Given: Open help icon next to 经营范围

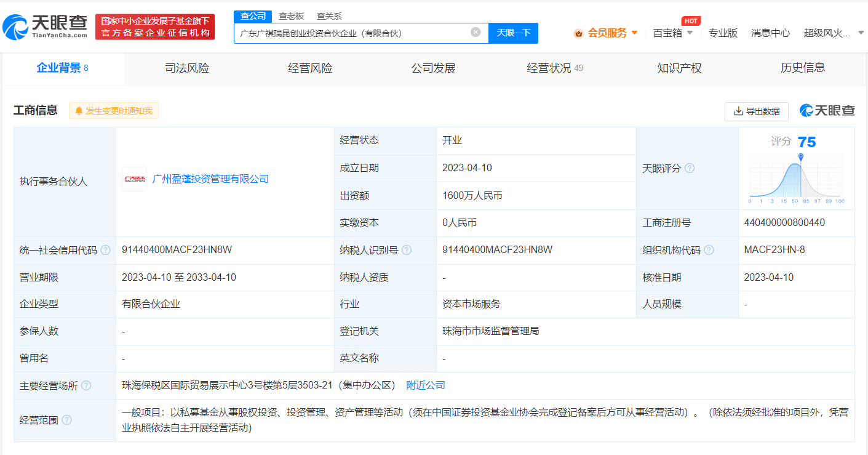Looking at the screenshot, I should [x=66, y=420].
